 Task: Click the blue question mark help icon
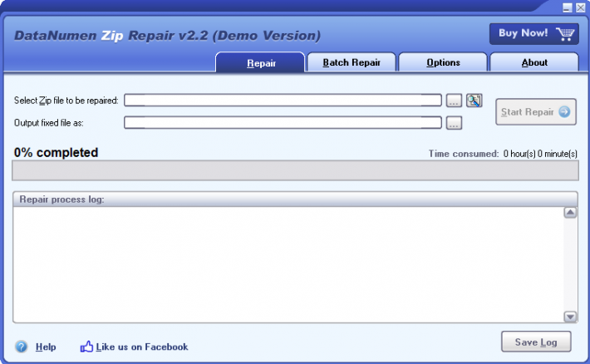point(22,347)
